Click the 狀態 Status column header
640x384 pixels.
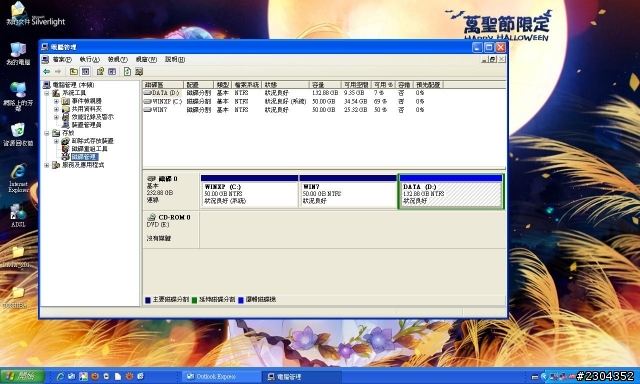(x=285, y=85)
